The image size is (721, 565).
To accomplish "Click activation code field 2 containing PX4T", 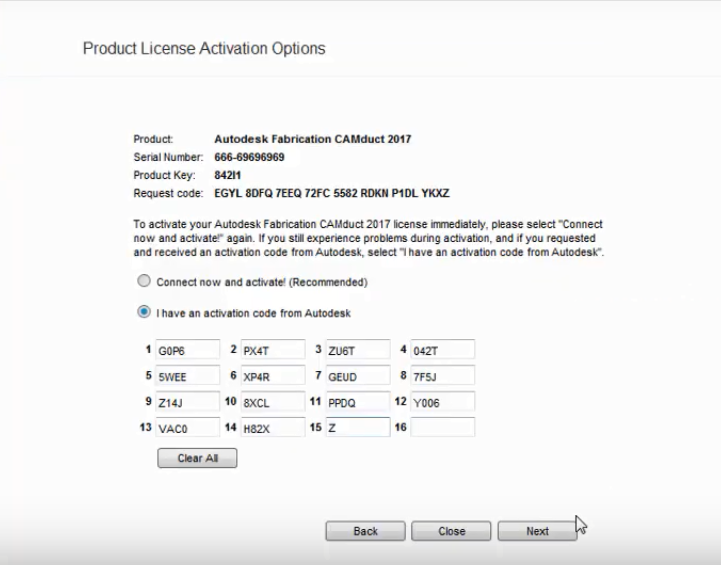I will [x=273, y=350].
